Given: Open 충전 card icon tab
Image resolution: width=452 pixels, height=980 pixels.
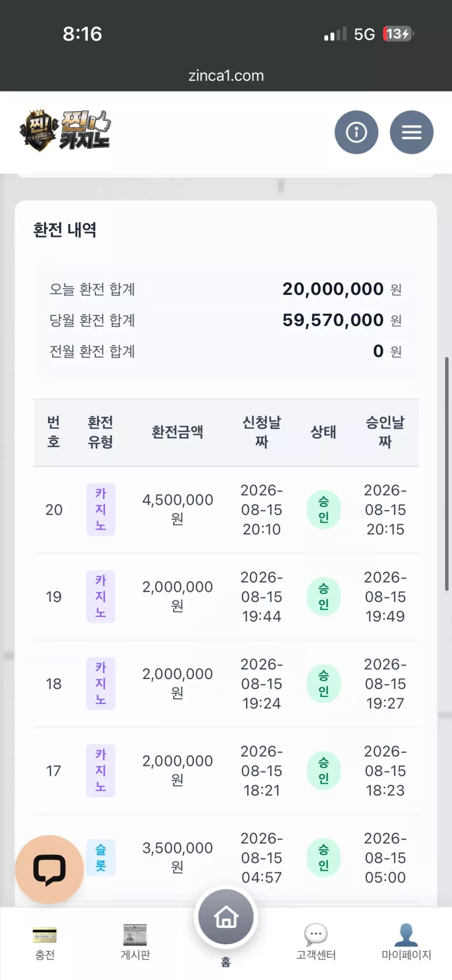Looking at the screenshot, I should (45, 943).
